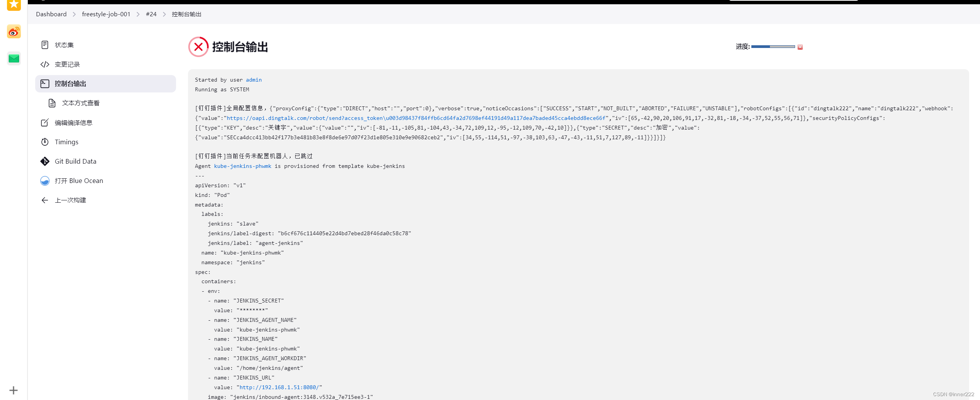Screen dimensions: 980x400
Task: Click the 变更记录 code brackets icon
Action: pyautogui.click(x=45, y=64)
